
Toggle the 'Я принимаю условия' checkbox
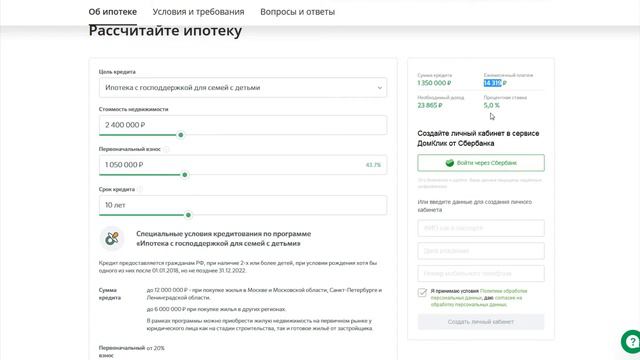[422, 292]
